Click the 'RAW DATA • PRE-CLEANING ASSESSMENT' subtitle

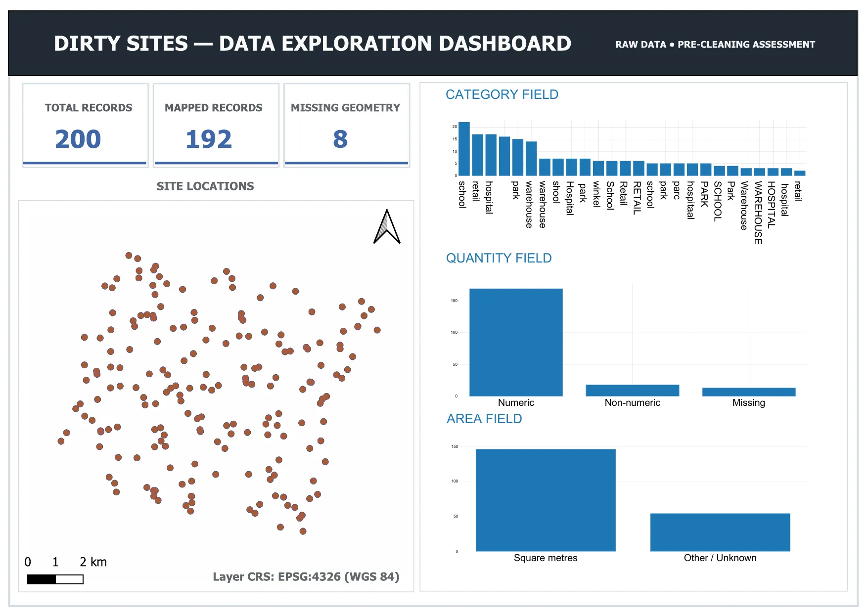point(715,44)
